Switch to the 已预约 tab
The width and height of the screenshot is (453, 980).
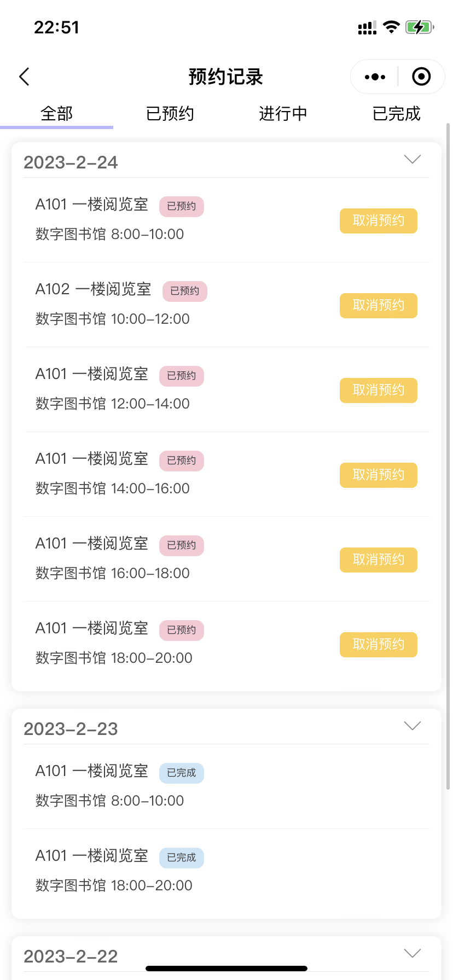[x=170, y=114]
